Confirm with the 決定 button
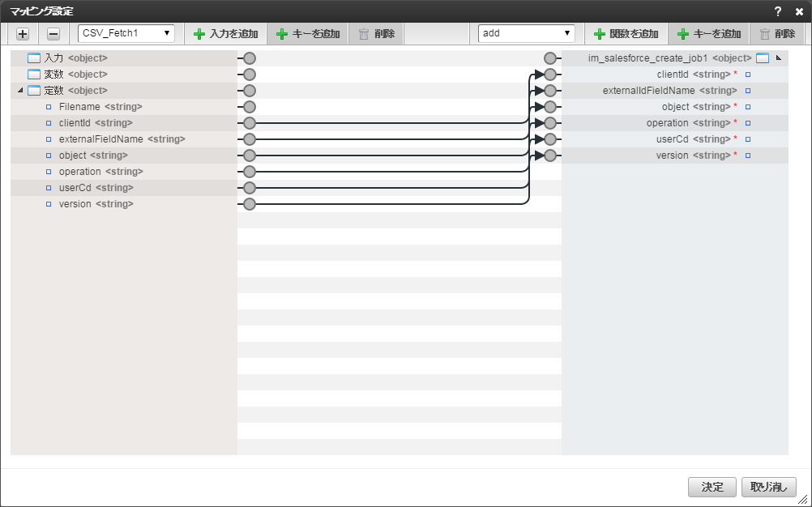Image resolution: width=812 pixels, height=507 pixels. 712,487
